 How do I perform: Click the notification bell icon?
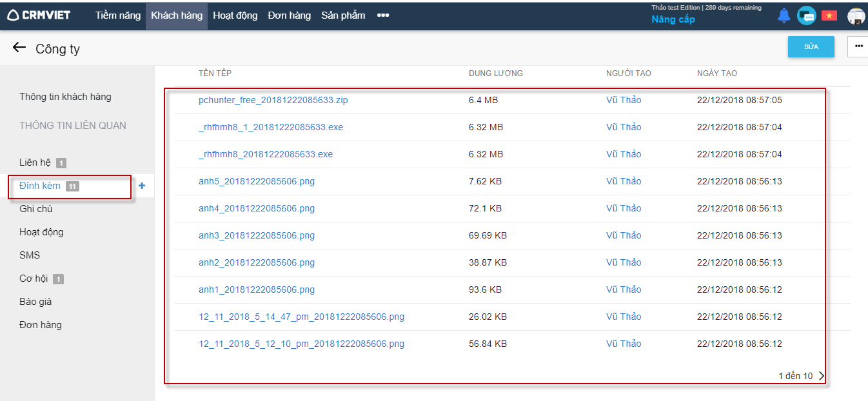pos(784,15)
